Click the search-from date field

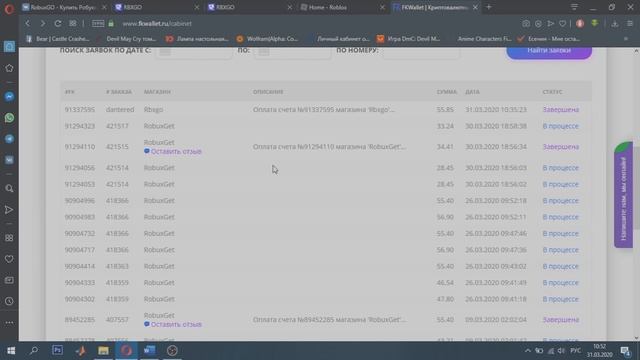[194, 53]
